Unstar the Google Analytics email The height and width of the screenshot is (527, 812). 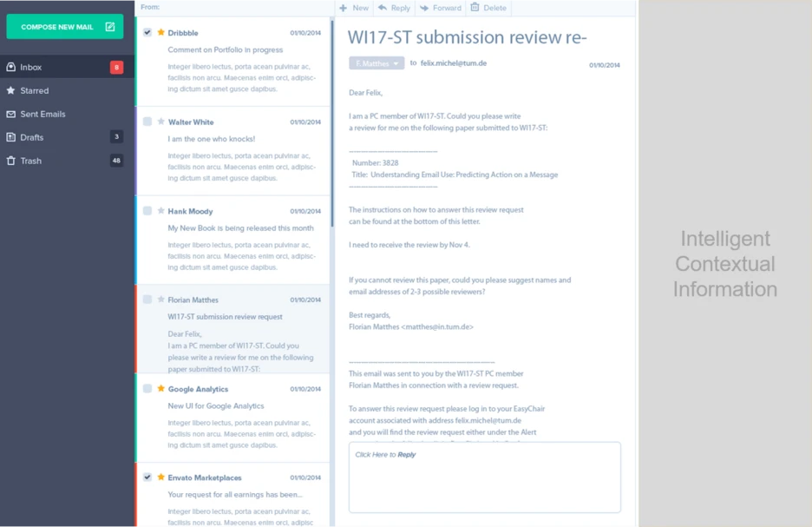pyautogui.click(x=160, y=389)
